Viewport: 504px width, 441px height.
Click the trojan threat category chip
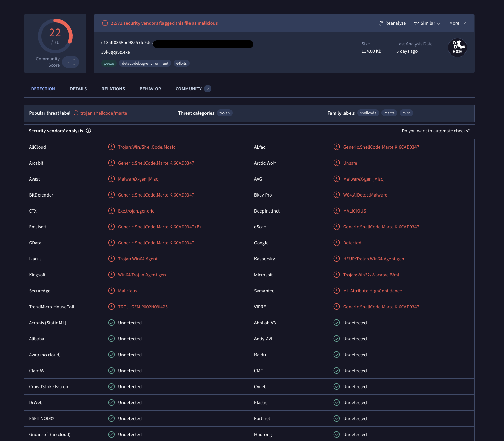[x=225, y=113]
